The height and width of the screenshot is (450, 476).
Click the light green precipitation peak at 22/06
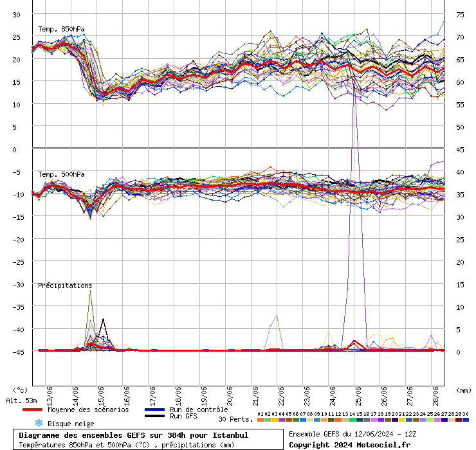click(277, 316)
